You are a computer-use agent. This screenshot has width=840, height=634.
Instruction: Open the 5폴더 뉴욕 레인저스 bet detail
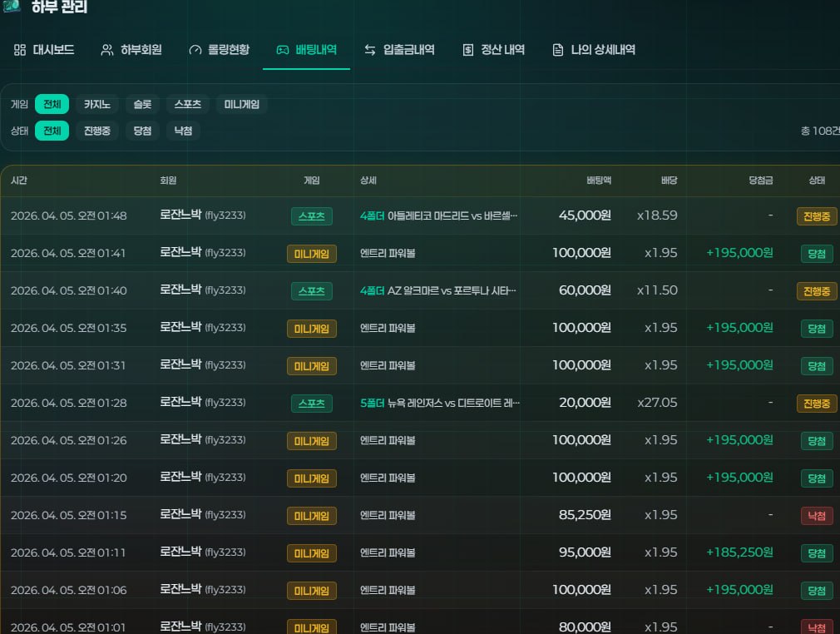(440, 403)
